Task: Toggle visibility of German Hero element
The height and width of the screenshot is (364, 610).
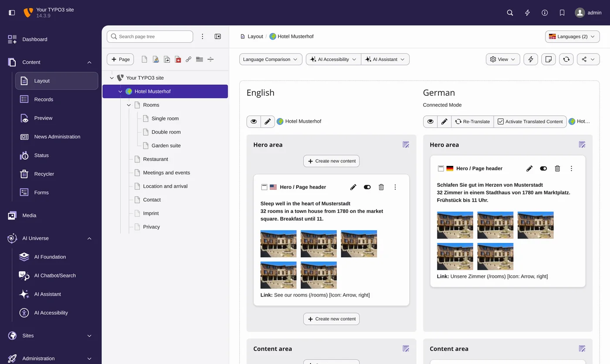Action: tap(543, 169)
